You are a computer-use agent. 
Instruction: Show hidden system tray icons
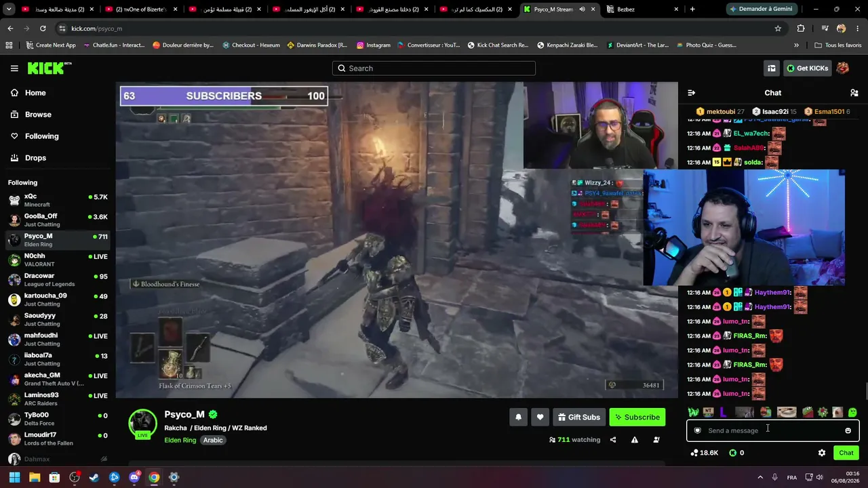(759, 477)
